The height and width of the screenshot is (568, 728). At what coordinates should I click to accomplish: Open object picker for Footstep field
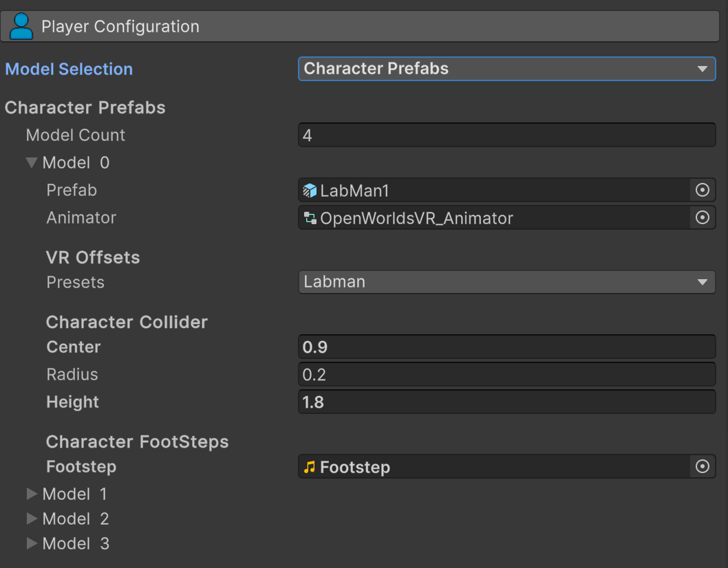(x=702, y=467)
